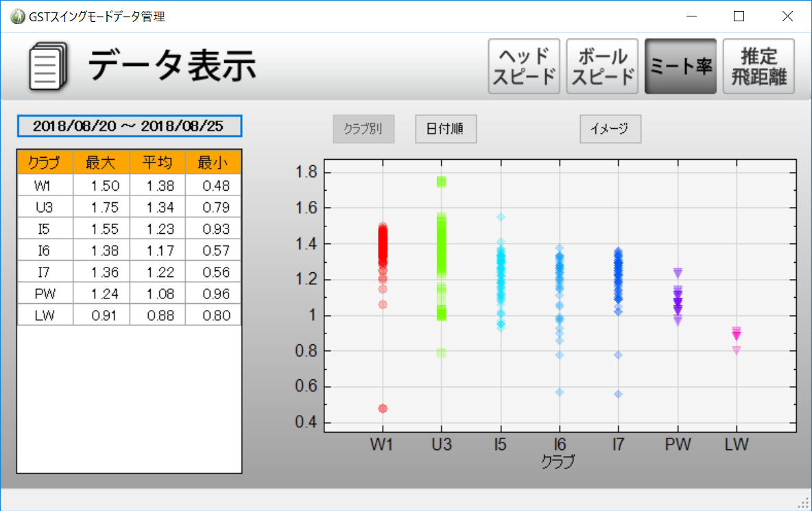Click the 最大 column header
This screenshot has width=812, height=511.
coord(101,163)
